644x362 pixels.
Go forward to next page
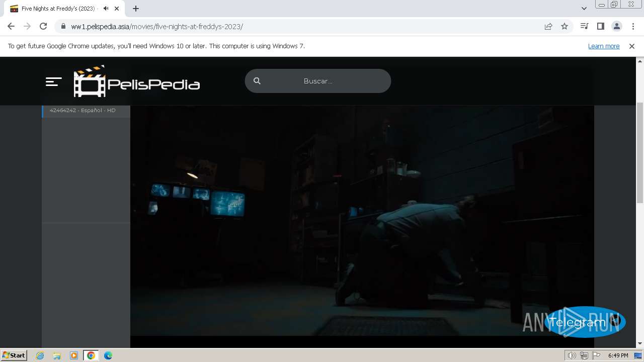point(27,26)
